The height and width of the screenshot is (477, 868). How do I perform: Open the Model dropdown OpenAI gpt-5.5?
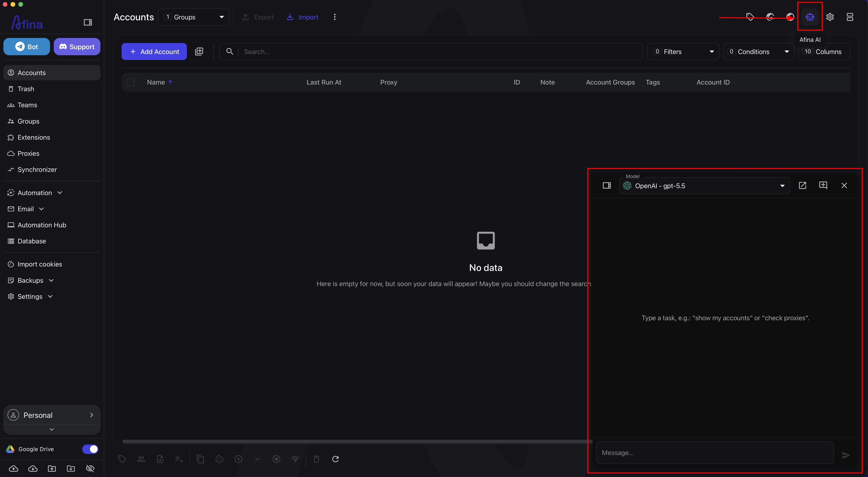tap(704, 186)
